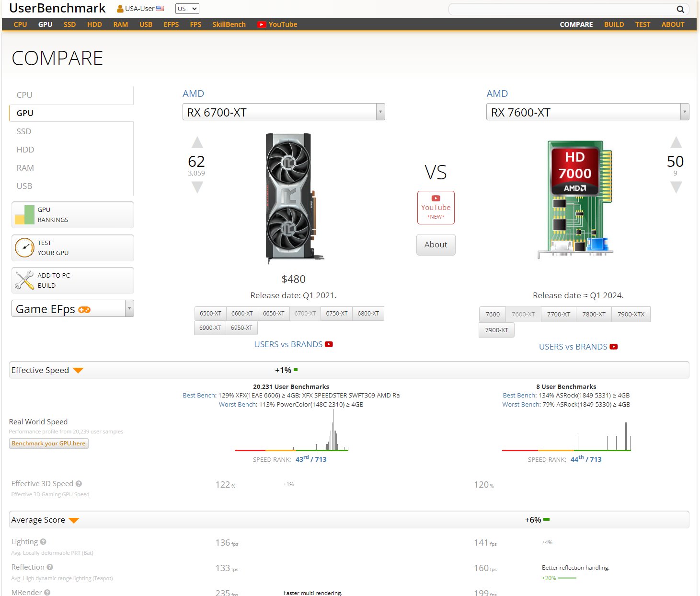Viewport: 700px width, 596px height.
Task: Open the ABOUT menu item
Action: (x=673, y=24)
